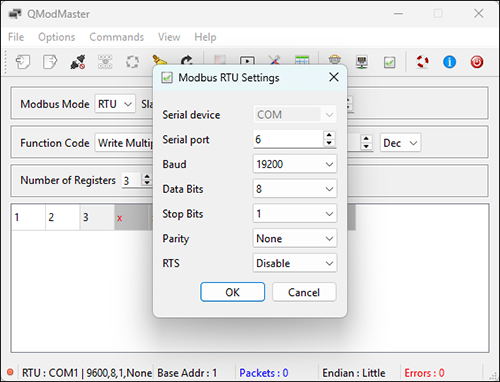
Task: Close the QModMaster main window
Action: pyautogui.click(x=479, y=14)
